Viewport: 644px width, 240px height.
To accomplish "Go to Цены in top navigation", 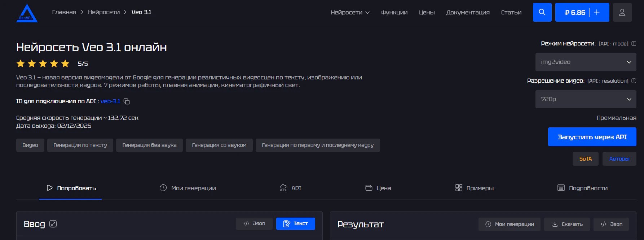I will click(x=427, y=12).
